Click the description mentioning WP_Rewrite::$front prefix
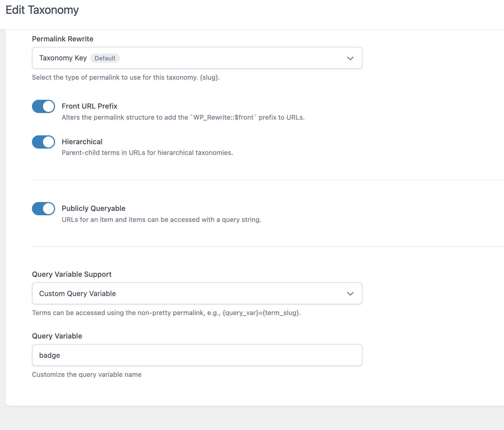 click(183, 117)
